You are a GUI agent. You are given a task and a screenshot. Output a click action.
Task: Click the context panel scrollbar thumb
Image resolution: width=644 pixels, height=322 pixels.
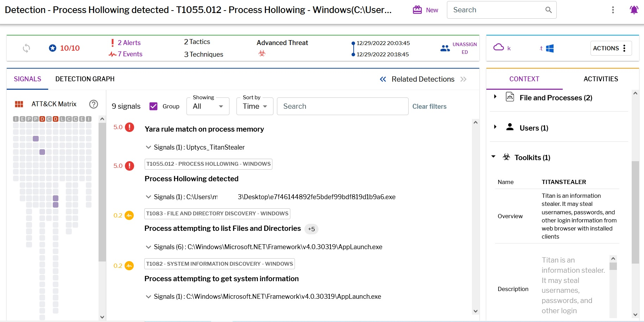point(635,213)
